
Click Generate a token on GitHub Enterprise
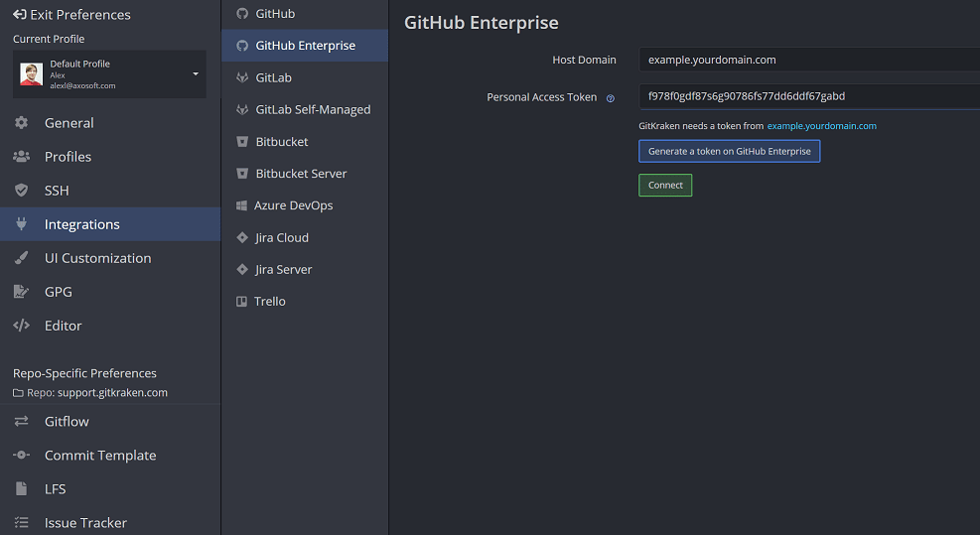click(729, 152)
